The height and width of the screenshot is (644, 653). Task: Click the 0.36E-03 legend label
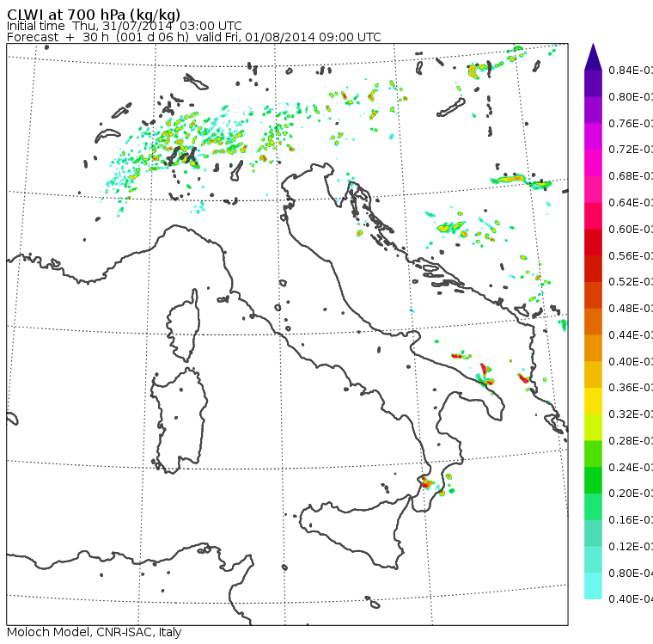tap(631, 388)
